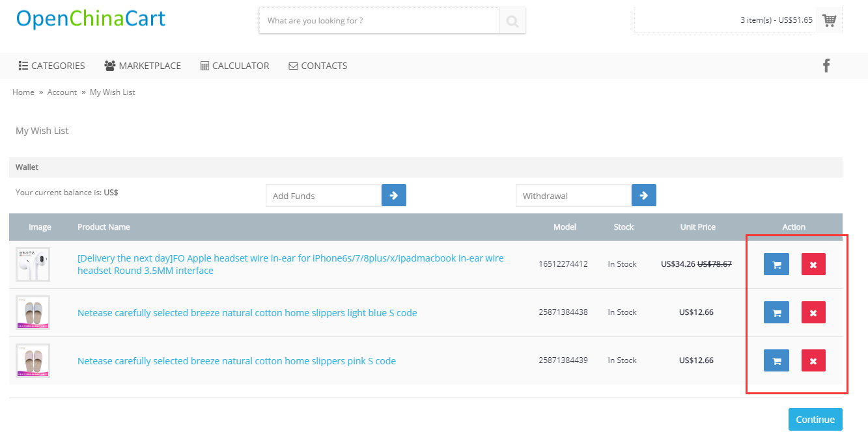The image size is (868, 445).
Task: Click the Unit Price column header
Action: click(x=698, y=227)
